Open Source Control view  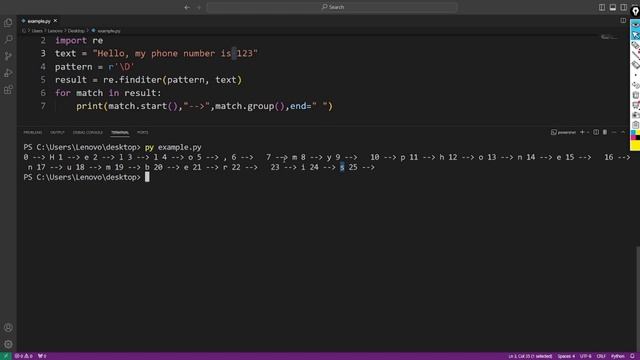[8, 56]
